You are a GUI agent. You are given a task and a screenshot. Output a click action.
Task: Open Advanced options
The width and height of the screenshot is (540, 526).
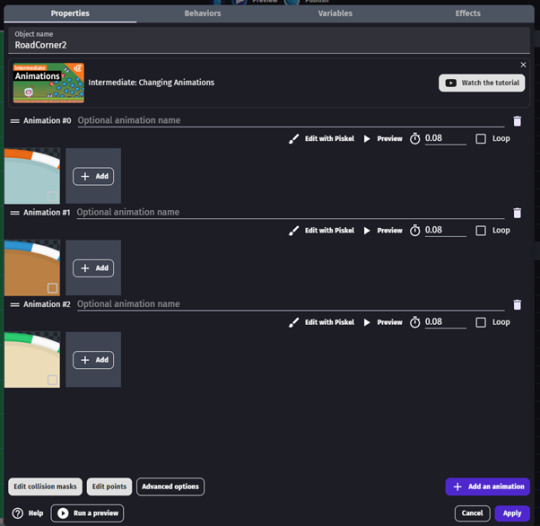click(x=170, y=487)
